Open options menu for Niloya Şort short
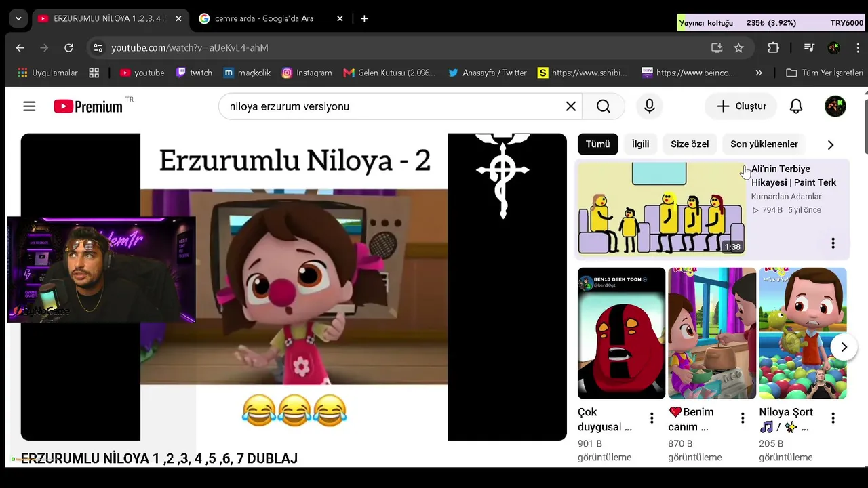This screenshot has width=868, height=488. (x=833, y=418)
